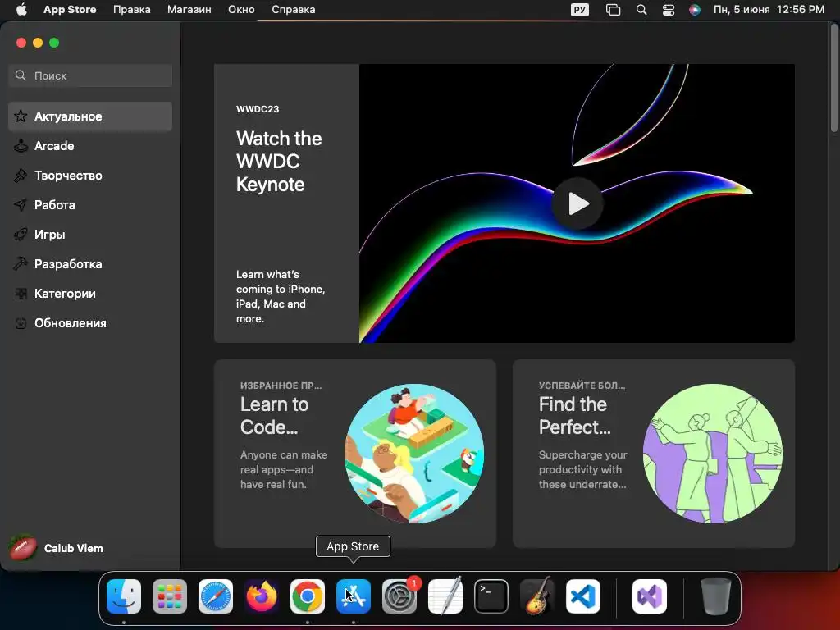This screenshot has height=630, width=840.
Task: Launch Siri from the menu bar
Action: (x=694, y=9)
